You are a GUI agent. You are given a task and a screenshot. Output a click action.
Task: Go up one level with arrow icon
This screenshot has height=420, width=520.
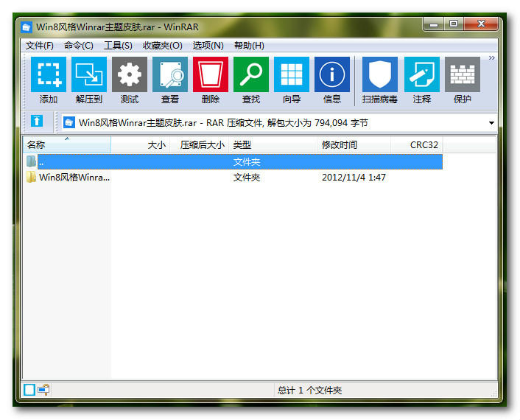[37, 122]
